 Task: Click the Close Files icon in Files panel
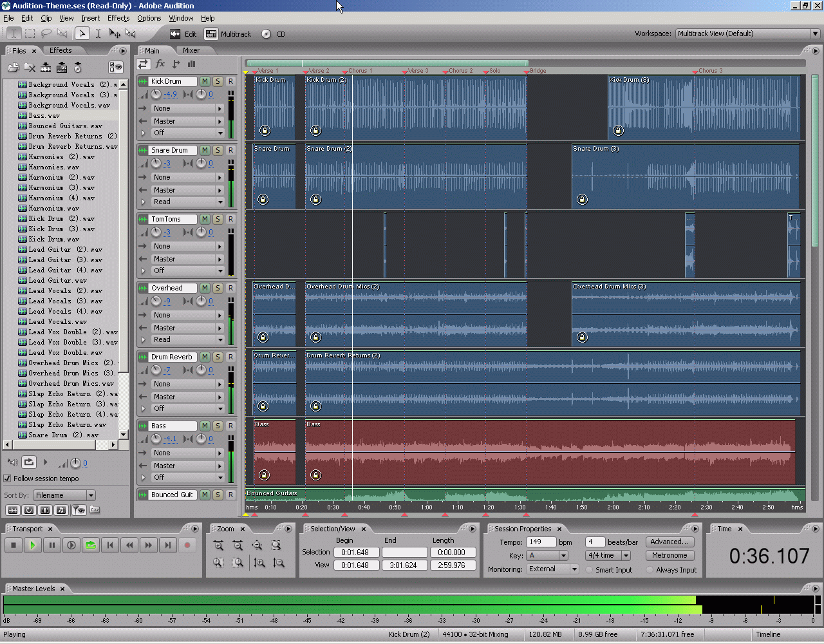(30, 67)
